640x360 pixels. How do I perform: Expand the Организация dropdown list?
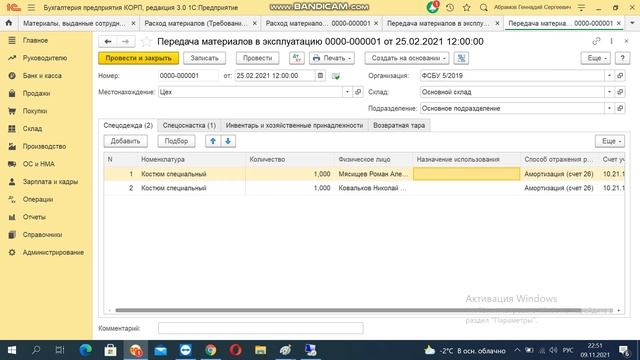click(609, 76)
